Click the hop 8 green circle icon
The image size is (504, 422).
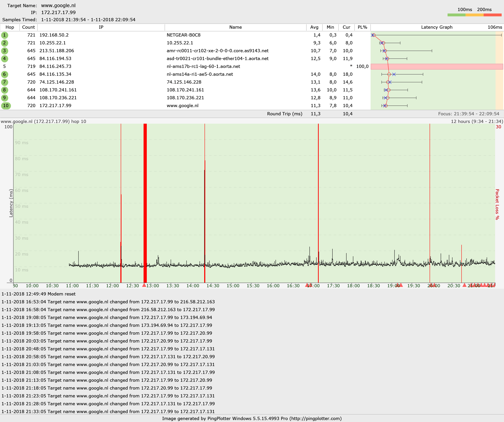(5, 90)
